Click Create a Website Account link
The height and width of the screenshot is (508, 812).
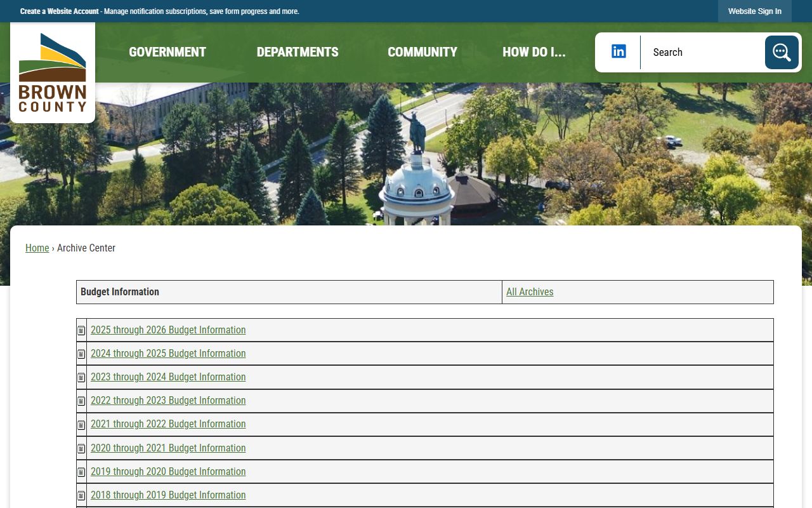(60, 11)
